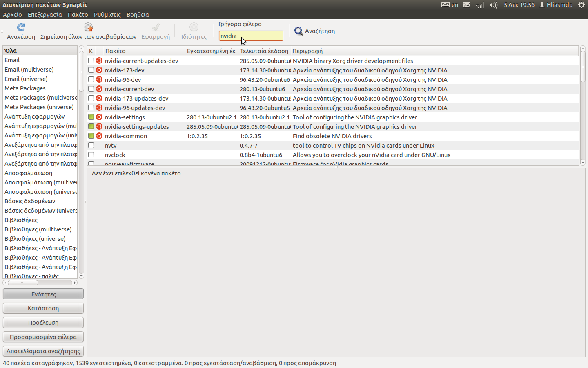Screen dimensions: 588x368
Task: Click Ubuntu logo icon beside nvidia-173-updates-dev
Action: click(99, 98)
